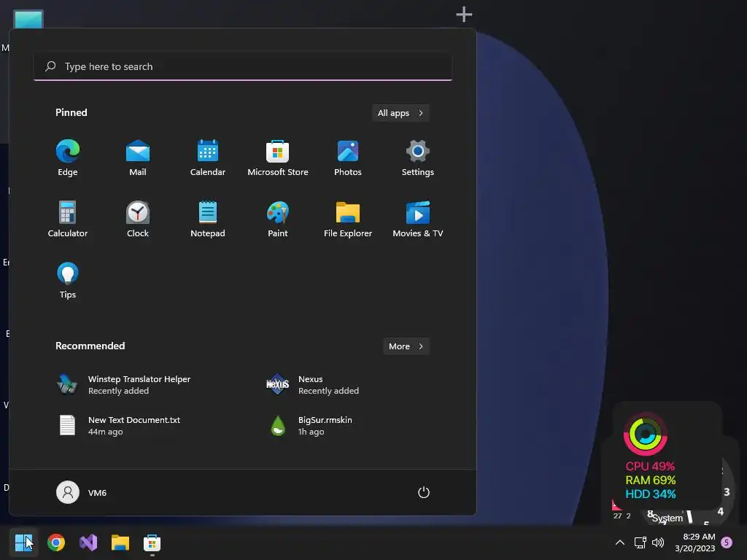Open Visual Studio from taskbar

88,542
